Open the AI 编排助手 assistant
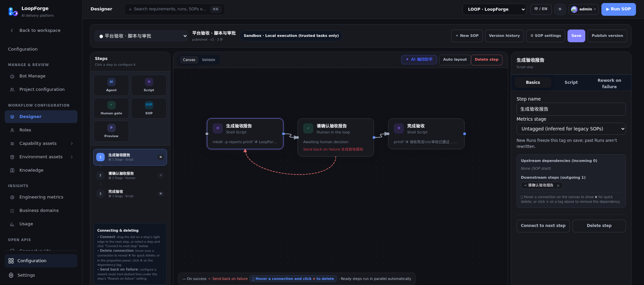Viewport: 644px width, 285px height. click(419, 60)
